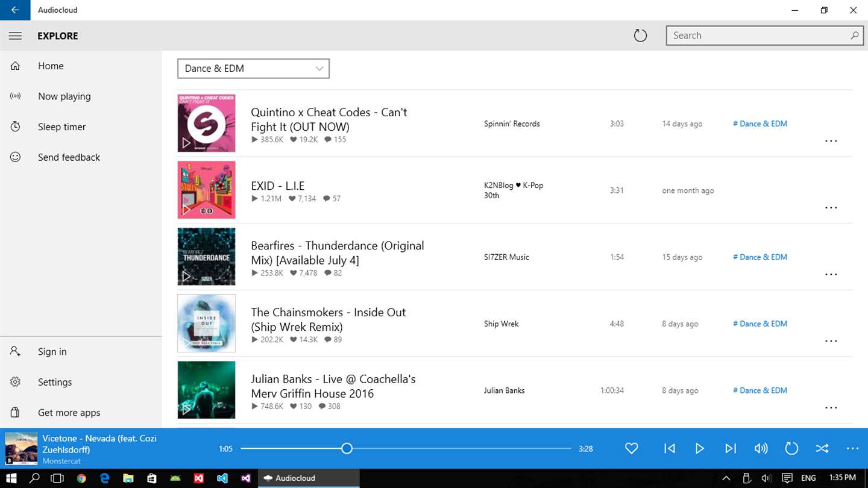Play the Bearfires Thunderdance track thumbnail

[207, 257]
